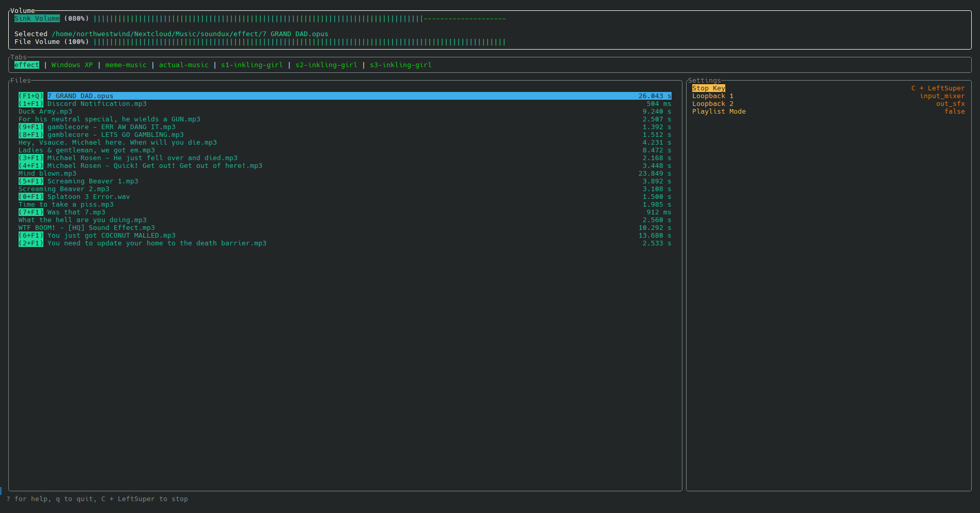Adjust the File Volume bar
The image size is (980, 513).
[x=300, y=42]
